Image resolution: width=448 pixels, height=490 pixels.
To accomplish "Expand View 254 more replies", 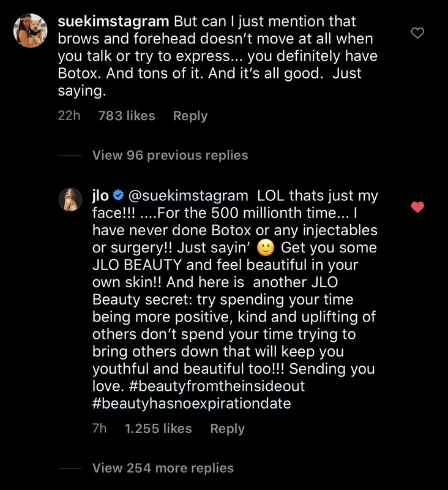I will [163, 468].
